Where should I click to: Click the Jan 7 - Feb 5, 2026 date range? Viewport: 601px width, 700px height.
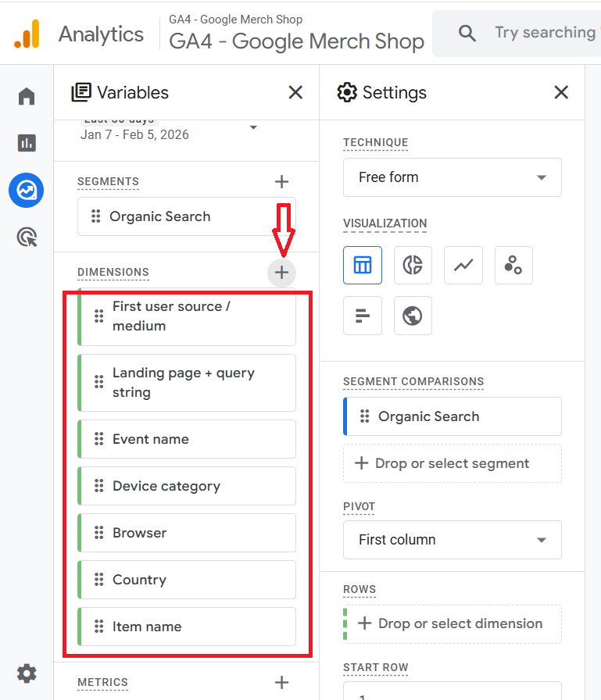click(x=134, y=135)
